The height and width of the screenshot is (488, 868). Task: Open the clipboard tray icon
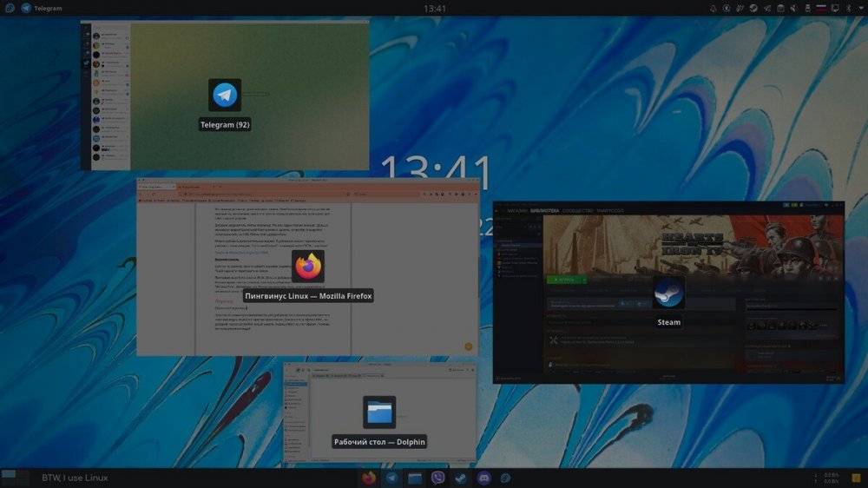[x=780, y=8]
